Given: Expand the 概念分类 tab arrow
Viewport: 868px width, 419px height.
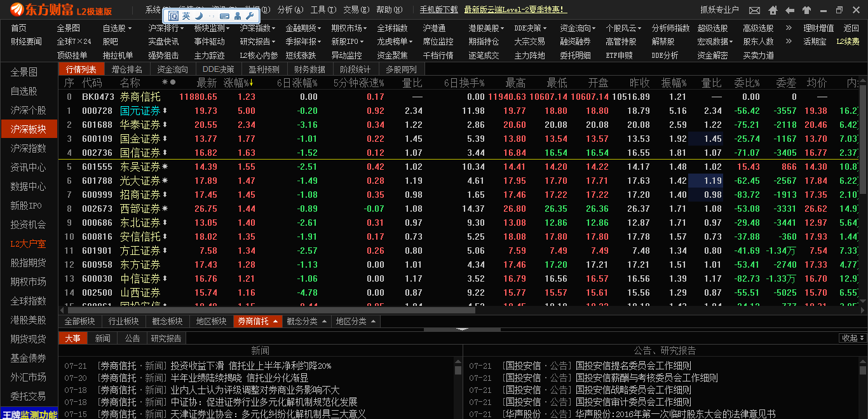Looking at the screenshot, I should [323, 322].
